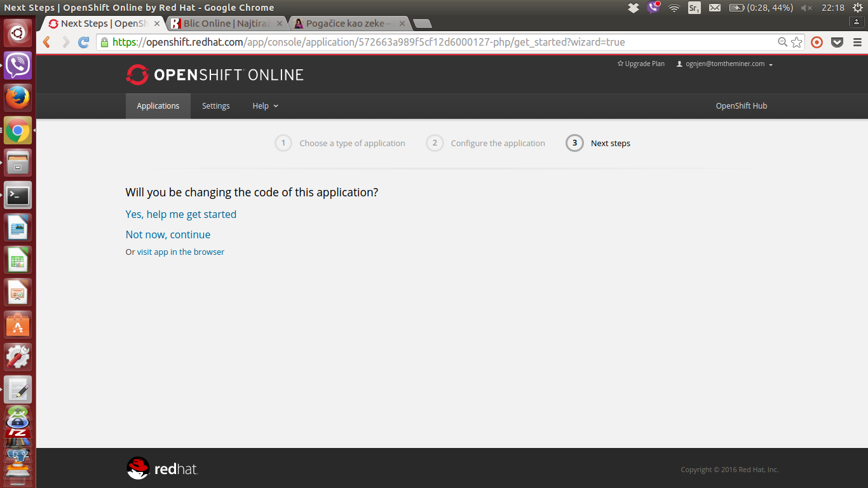Open Ubuntu Software Center icon
The width and height of the screenshot is (868, 488).
(x=18, y=325)
